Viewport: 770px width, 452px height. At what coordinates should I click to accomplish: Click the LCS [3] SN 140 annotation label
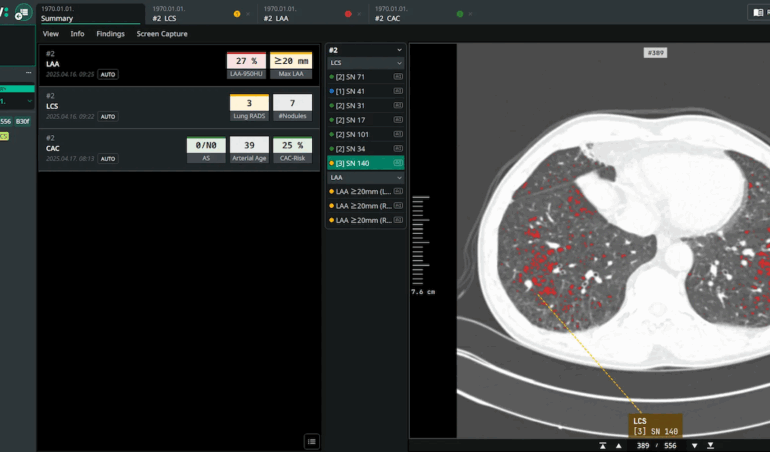(655, 426)
